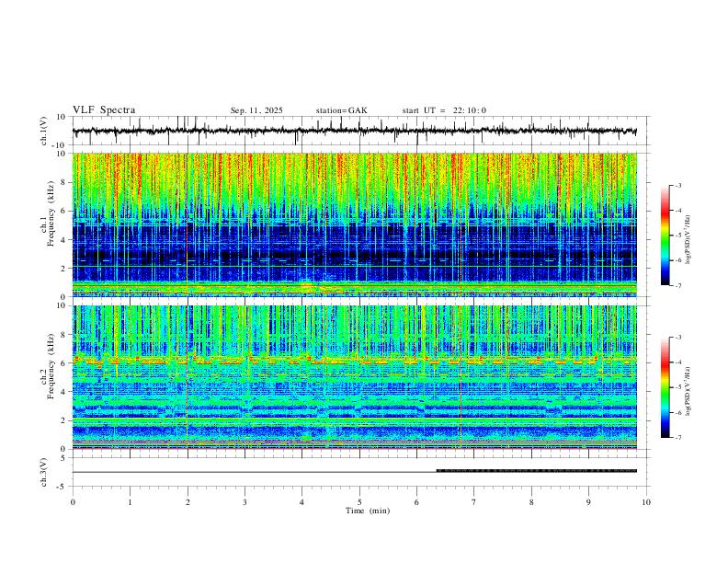Click the ch.1 voltage waveform trace
The height and width of the screenshot is (563, 728).
tap(355, 131)
